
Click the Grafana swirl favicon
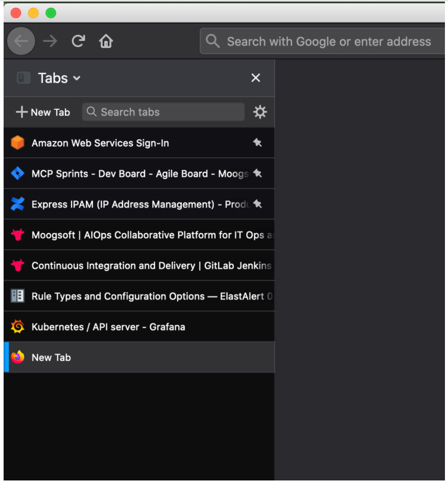(x=17, y=327)
